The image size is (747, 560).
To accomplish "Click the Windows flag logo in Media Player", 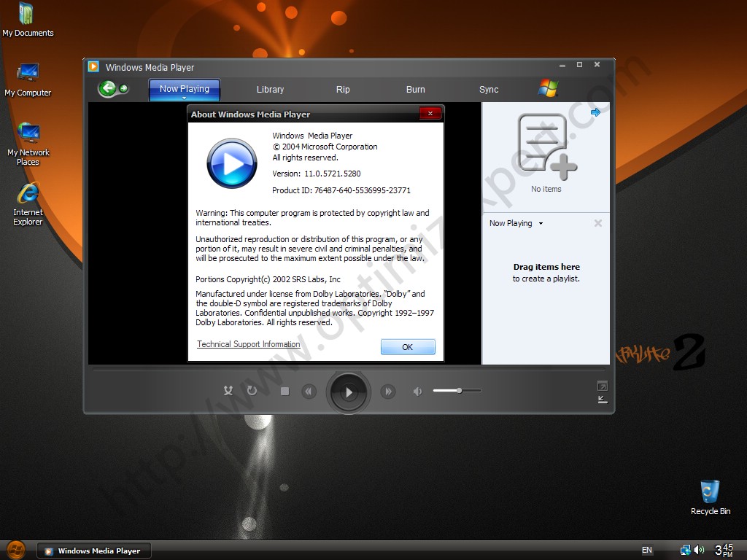I will (x=549, y=88).
